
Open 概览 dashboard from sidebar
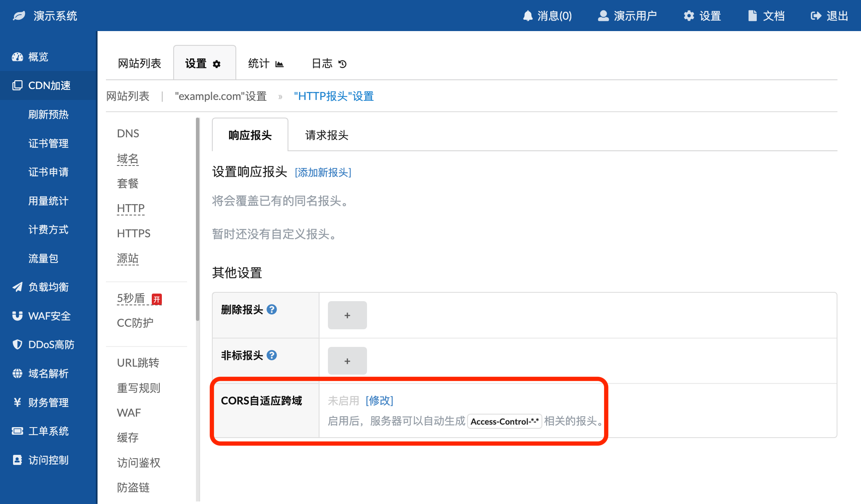pos(38,57)
